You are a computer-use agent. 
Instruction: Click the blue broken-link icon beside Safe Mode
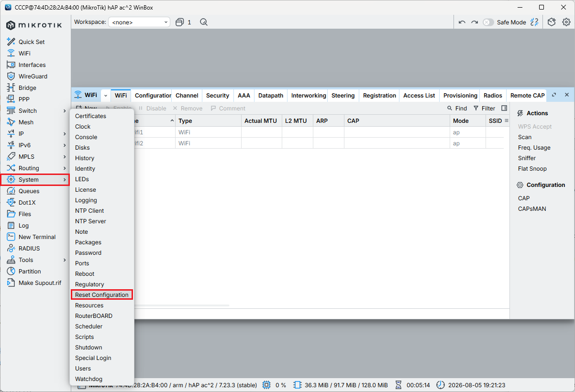tap(535, 22)
